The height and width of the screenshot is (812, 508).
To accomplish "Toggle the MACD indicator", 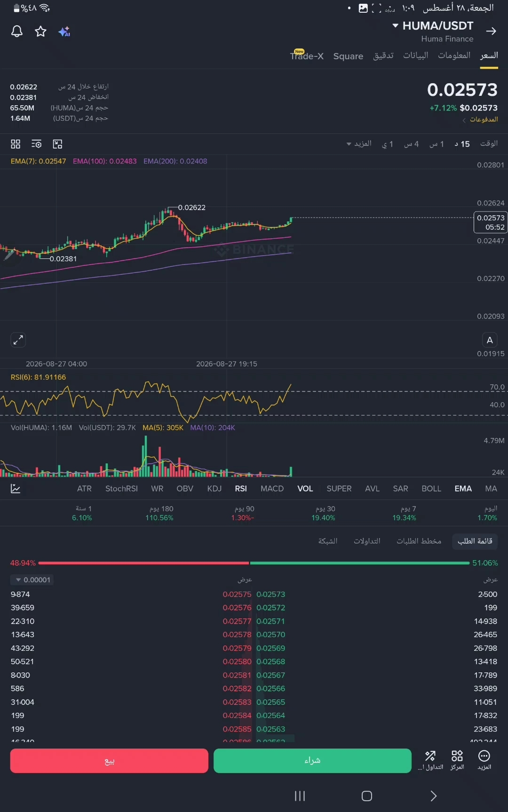I will pos(272,489).
